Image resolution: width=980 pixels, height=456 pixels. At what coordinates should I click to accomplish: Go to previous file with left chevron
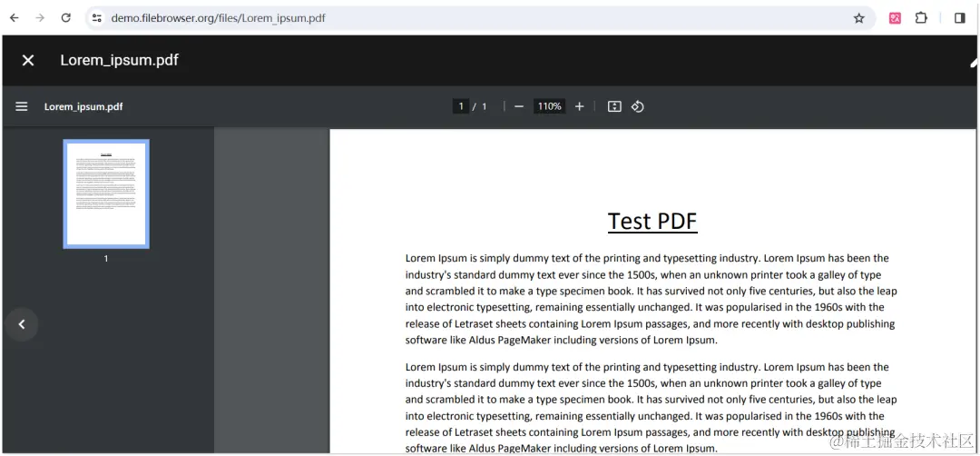click(x=22, y=324)
